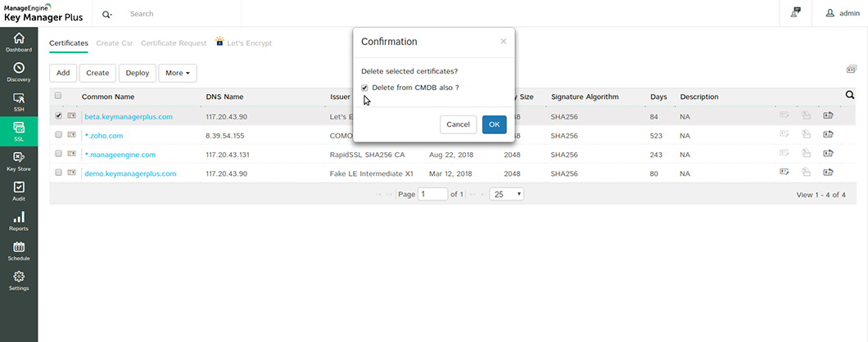Switch to the Certificate Request tab
868x342 pixels.
point(174,43)
